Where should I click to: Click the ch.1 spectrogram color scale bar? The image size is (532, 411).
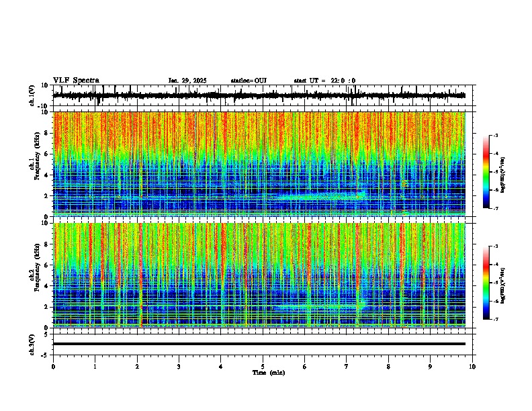click(x=486, y=172)
